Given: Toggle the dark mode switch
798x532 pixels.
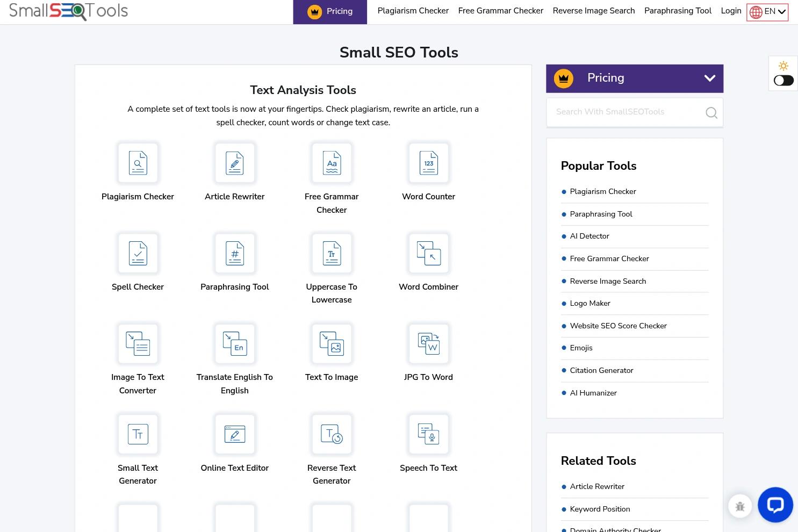Looking at the screenshot, I should [783, 80].
